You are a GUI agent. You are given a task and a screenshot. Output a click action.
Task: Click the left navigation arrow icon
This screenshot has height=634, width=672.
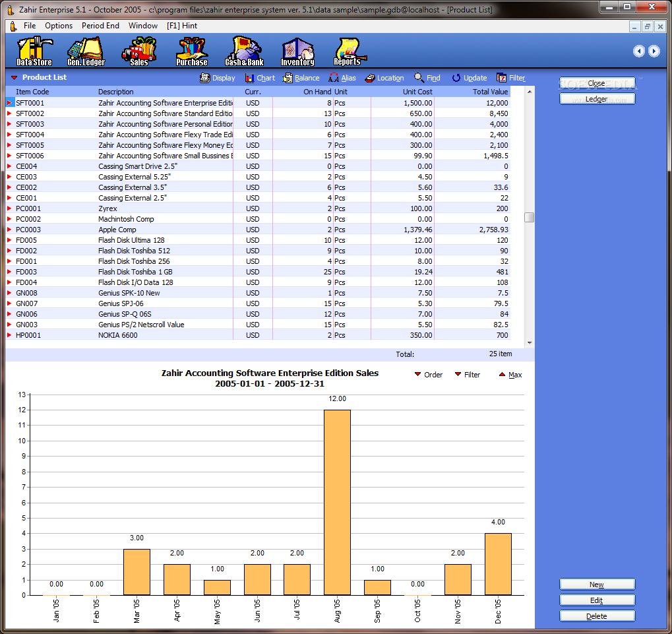[639, 51]
